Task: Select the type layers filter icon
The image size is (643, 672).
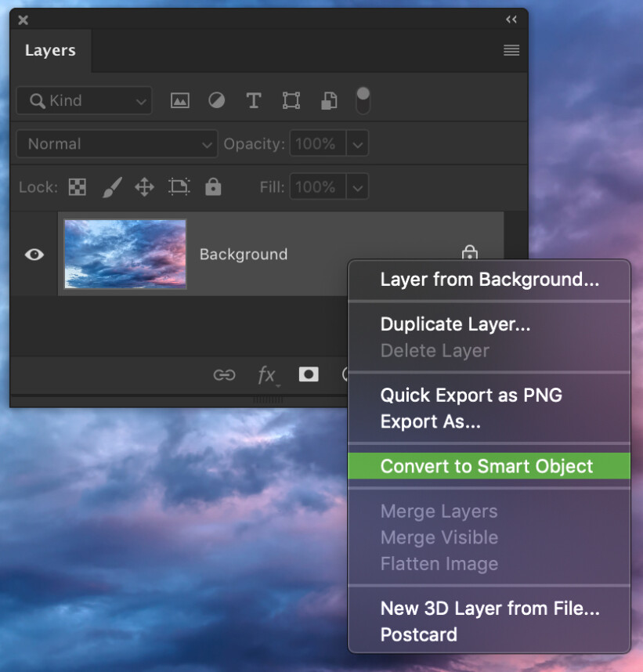Action: [x=253, y=100]
